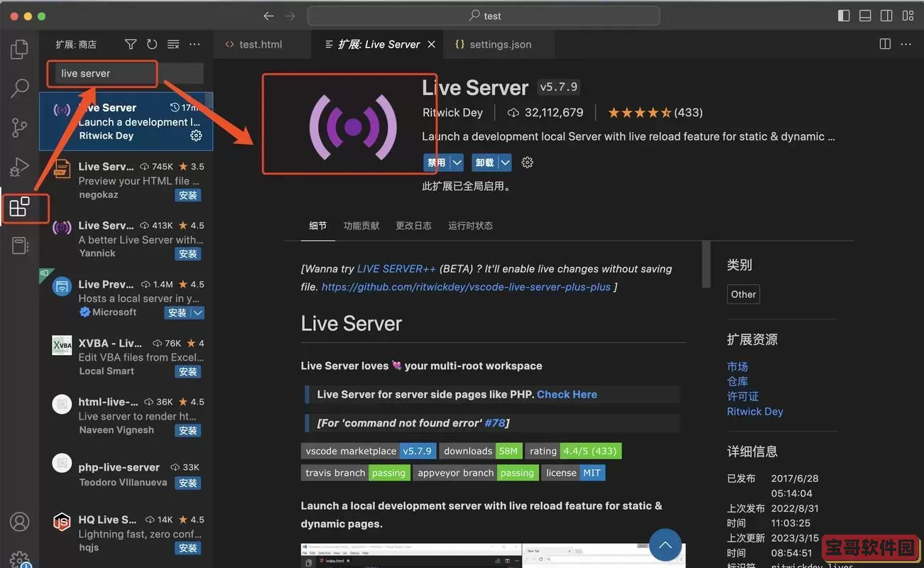Viewport: 924px width, 568px height.
Task: Click the details page vertical scrollbar
Action: [x=706, y=264]
